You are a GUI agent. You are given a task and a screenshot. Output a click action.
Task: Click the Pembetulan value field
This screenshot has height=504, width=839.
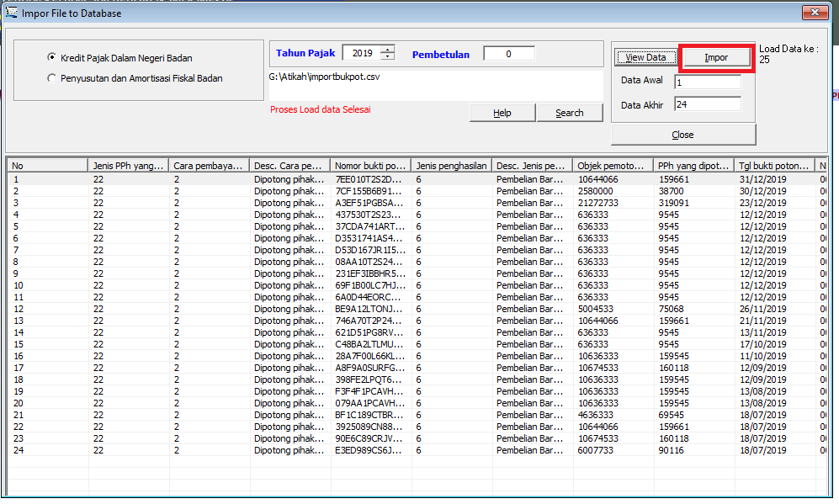click(x=509, y=54)
